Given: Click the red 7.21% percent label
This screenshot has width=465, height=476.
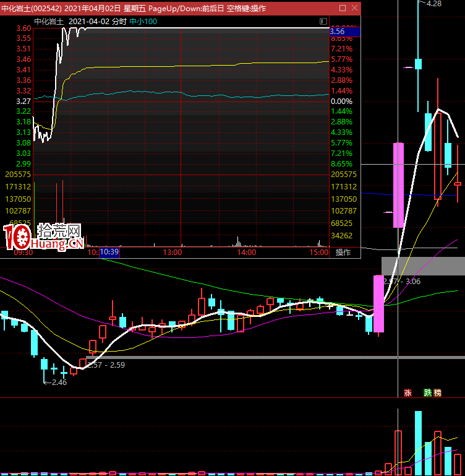Looking at the screenshot, I should (341, 49).
